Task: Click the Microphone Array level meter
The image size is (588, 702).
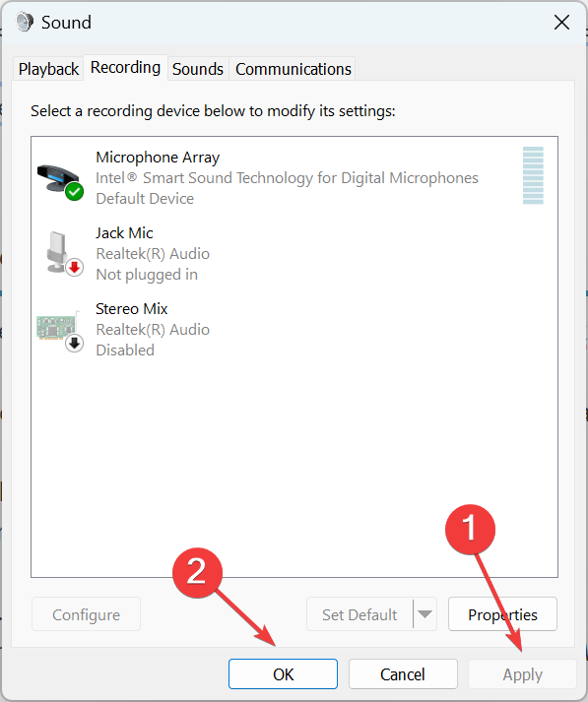Action: click(x=533, y=175)
